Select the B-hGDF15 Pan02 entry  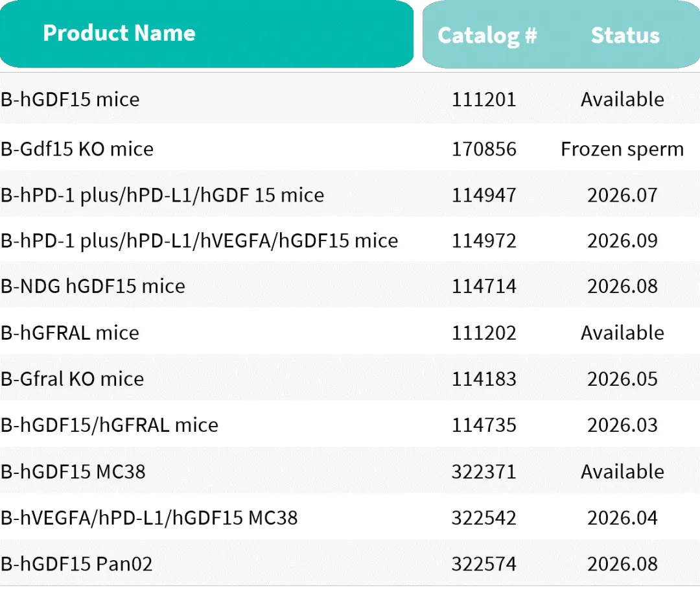76,563
